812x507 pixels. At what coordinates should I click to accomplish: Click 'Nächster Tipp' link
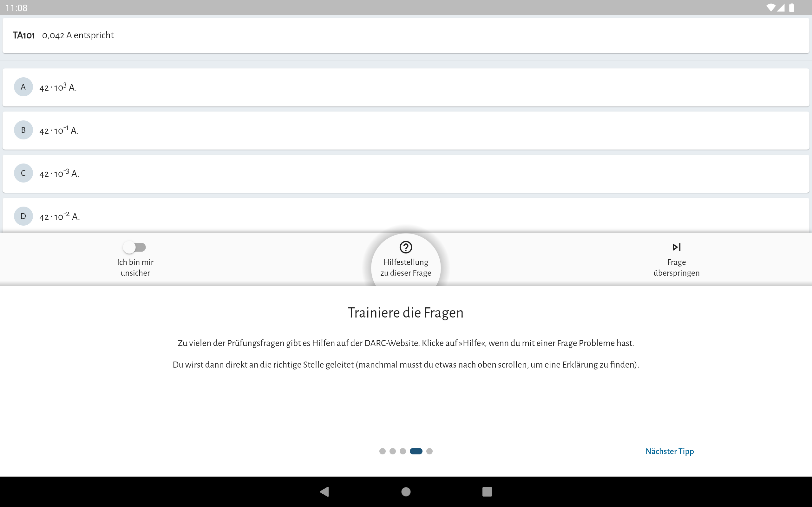669,451
